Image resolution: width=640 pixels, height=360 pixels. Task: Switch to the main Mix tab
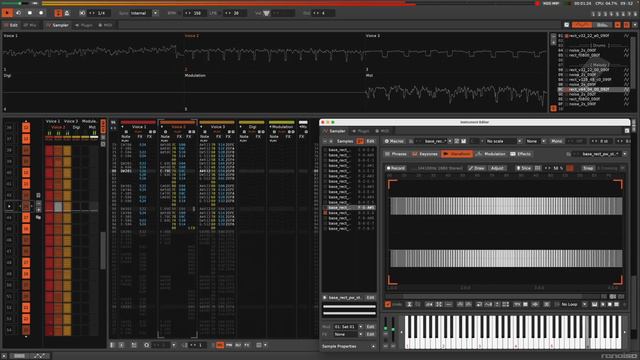(x=30, y=25)
